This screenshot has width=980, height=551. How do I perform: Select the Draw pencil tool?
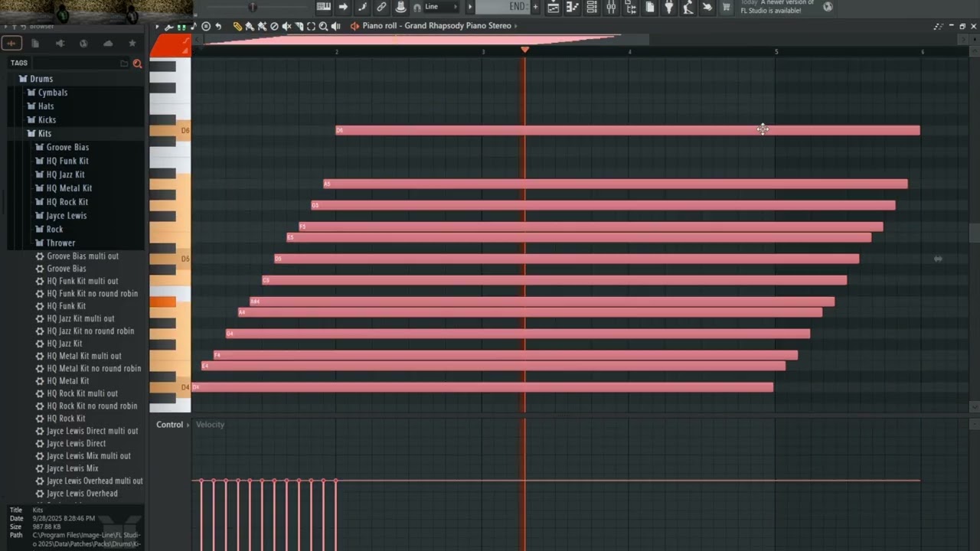pos(237,26)
